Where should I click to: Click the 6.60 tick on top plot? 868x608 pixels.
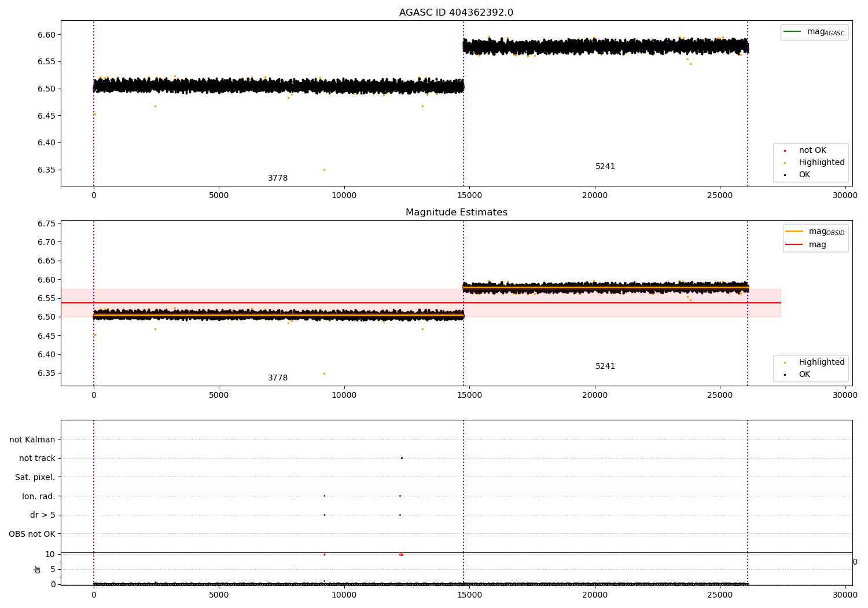pos(47,35)
